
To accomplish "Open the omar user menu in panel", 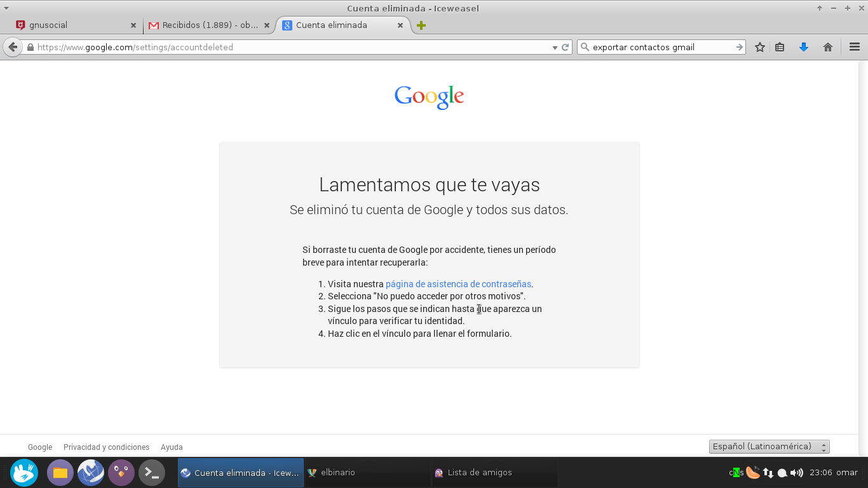I will (x=847, y=473).
